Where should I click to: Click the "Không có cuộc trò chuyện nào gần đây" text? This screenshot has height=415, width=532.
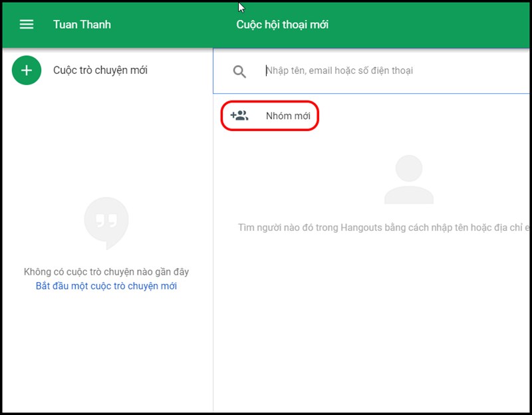106,272
